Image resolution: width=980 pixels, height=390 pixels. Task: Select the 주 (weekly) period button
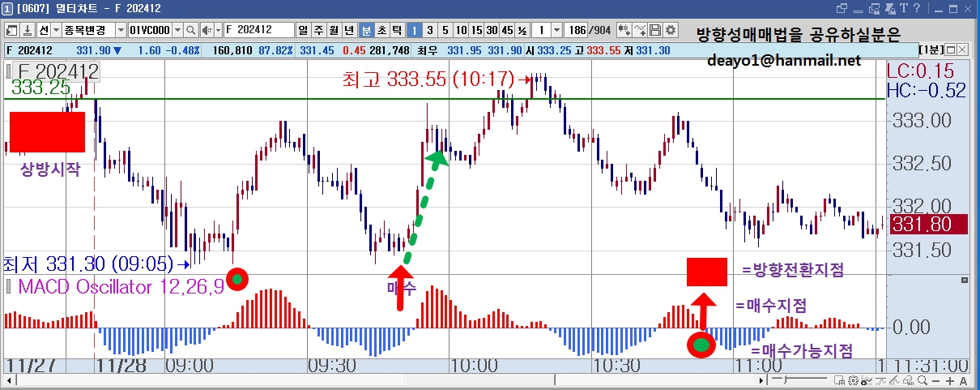coord(317,30)
